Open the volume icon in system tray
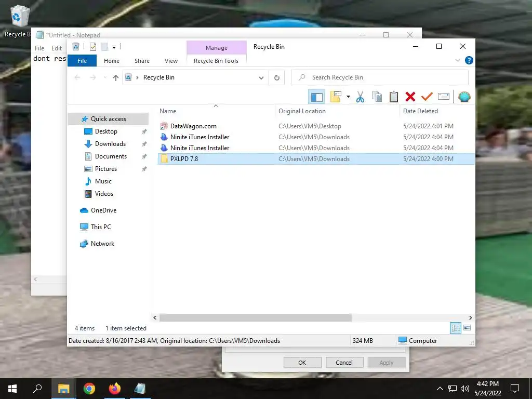This screenshot has width=532, height=399. pos(464,389)
